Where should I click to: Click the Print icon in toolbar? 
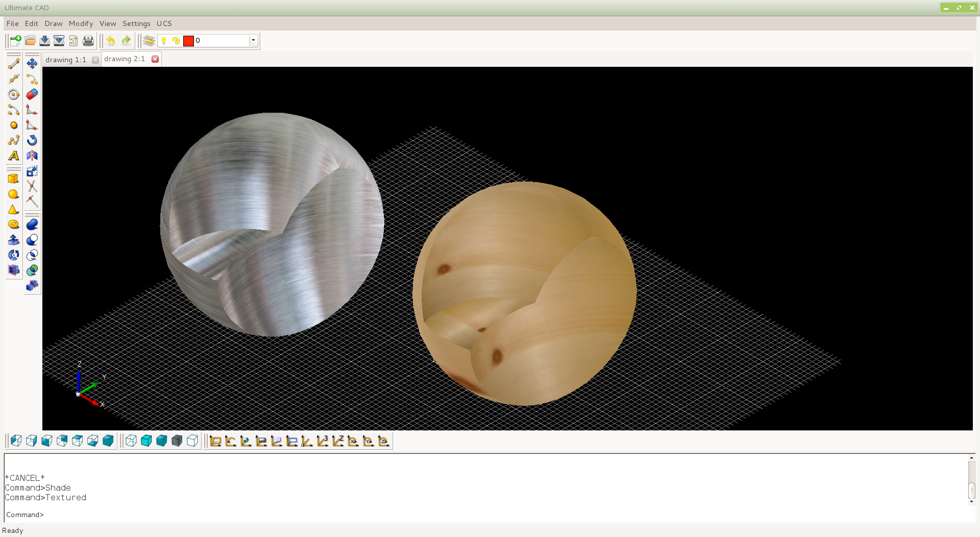(88, 41)
